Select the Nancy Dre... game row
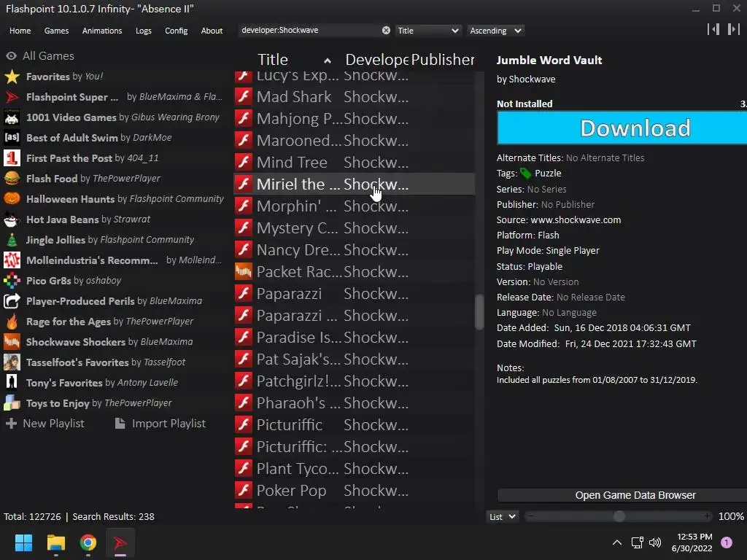 355,249
